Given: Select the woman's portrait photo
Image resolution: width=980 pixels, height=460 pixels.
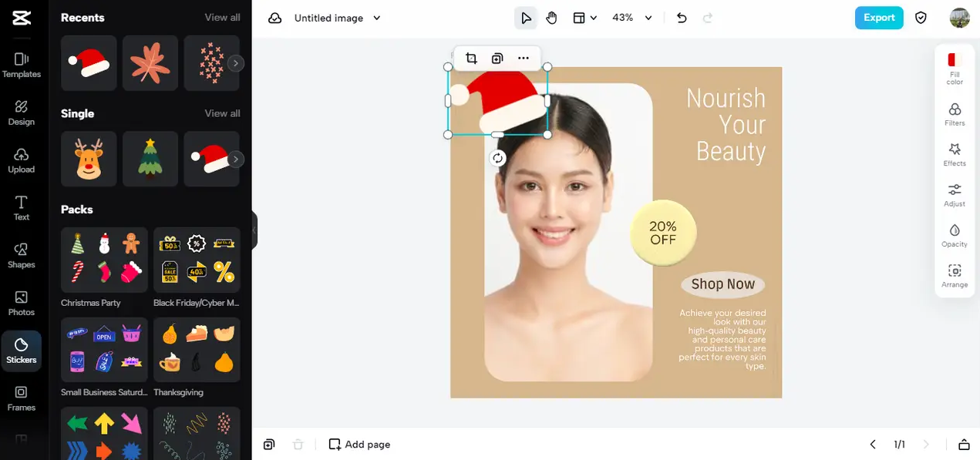Looking at the screenshot, I should click(568, 232).
